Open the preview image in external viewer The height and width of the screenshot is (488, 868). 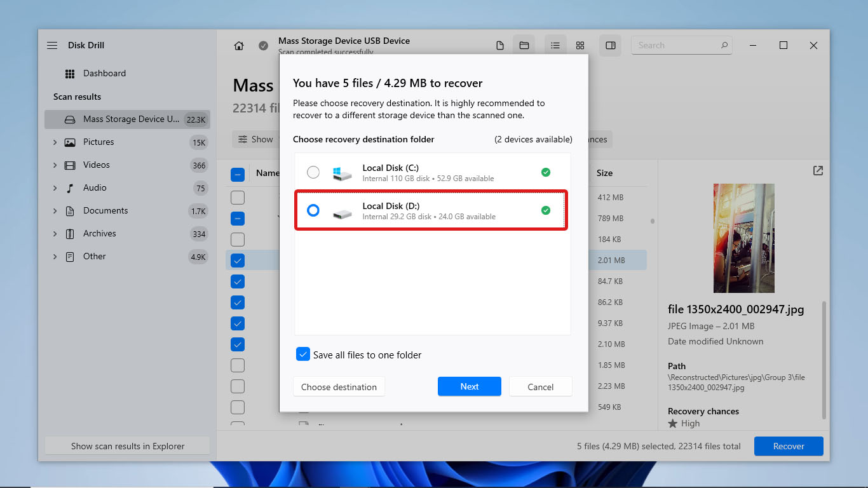pyautogui.click(x=817, y=170)
